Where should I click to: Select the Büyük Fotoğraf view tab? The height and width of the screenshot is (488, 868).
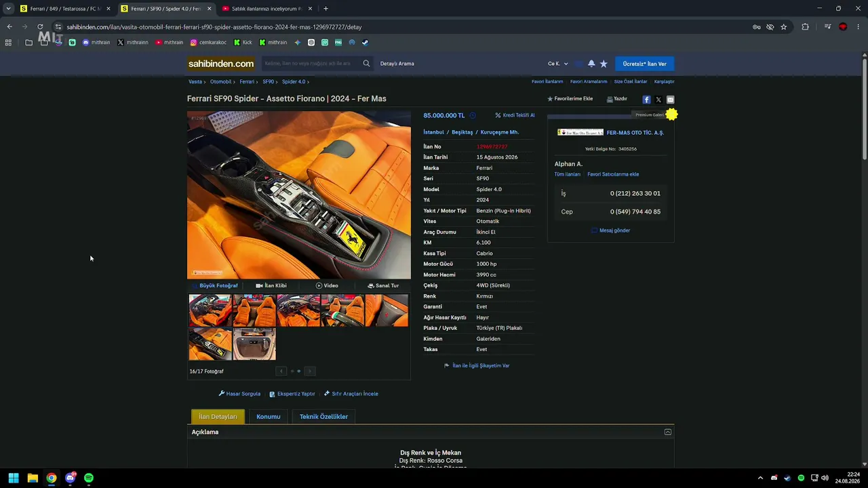pos(216,286)
